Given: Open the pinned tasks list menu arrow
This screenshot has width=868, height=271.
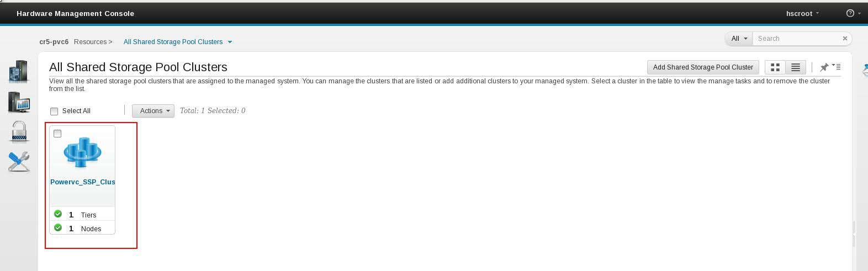Looking at the screenshot, I should click(837, 67).
